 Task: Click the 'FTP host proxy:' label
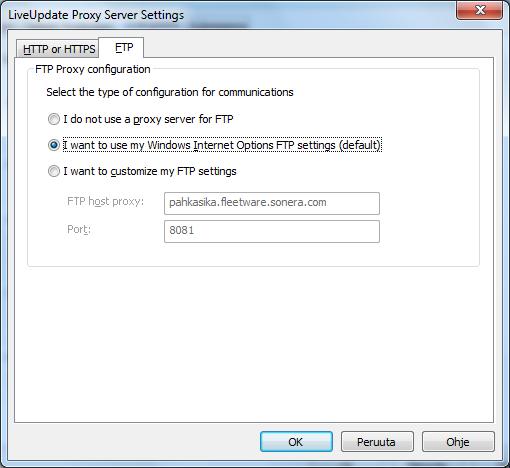(x=105, y=202)
